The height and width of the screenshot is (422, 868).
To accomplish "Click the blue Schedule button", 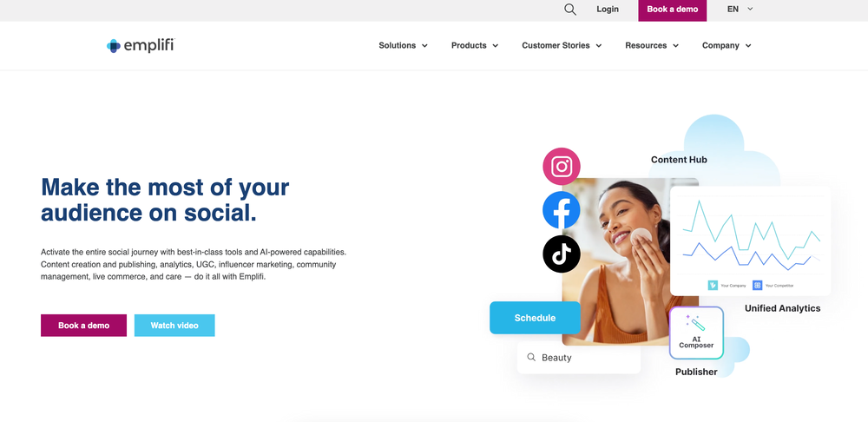I will click(535, 318).
